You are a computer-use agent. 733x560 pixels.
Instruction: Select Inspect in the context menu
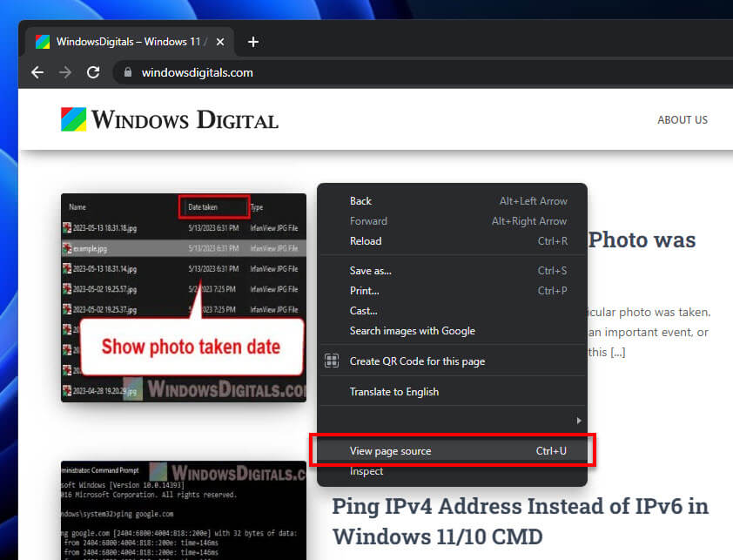point(452,471)
